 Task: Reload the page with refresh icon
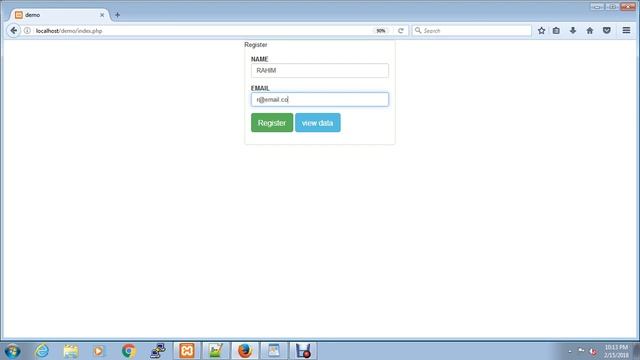(401, 31)
